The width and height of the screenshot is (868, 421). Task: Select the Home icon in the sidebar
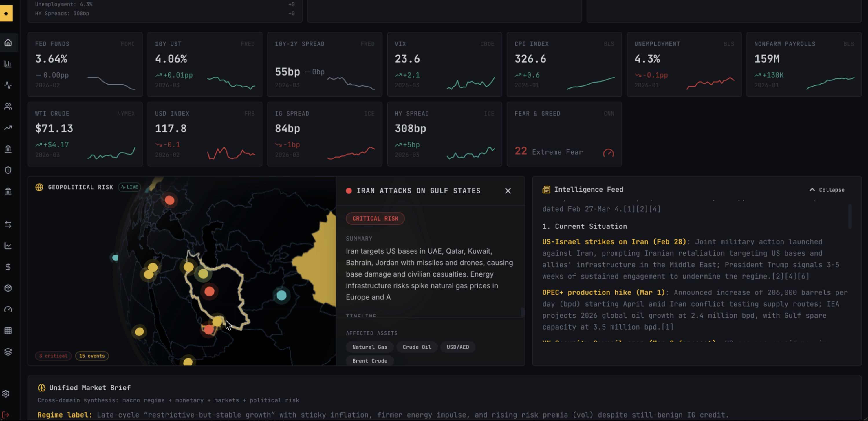click(x=8, y=43)
